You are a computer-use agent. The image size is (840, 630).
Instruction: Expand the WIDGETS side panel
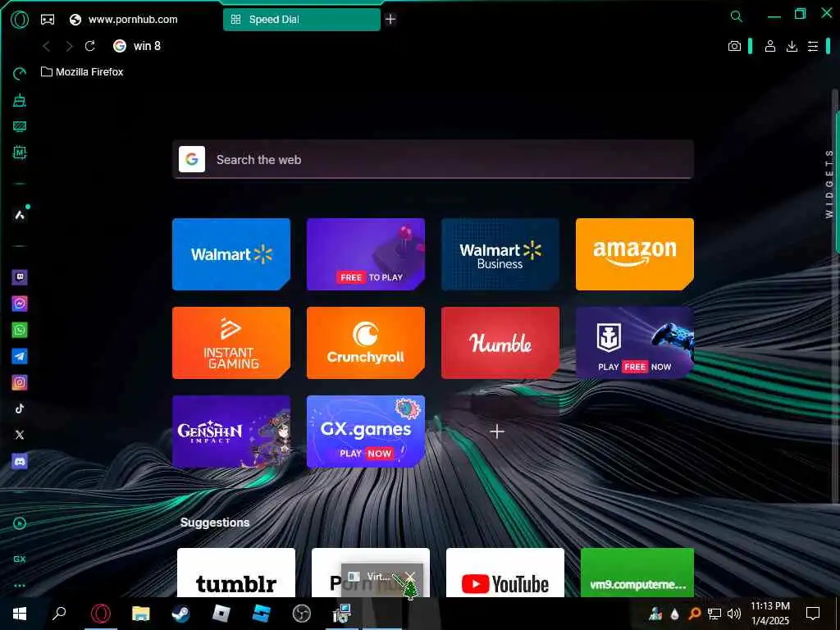tap(829, 184)
